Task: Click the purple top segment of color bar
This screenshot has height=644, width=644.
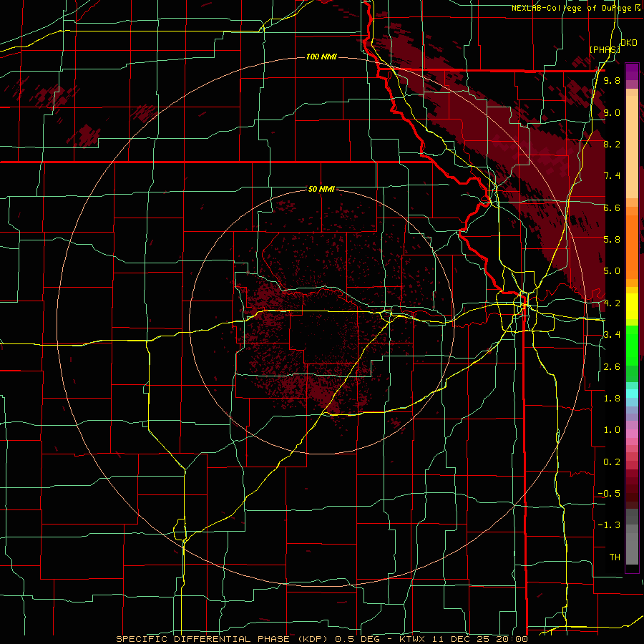Action: (x=632, y=72)
